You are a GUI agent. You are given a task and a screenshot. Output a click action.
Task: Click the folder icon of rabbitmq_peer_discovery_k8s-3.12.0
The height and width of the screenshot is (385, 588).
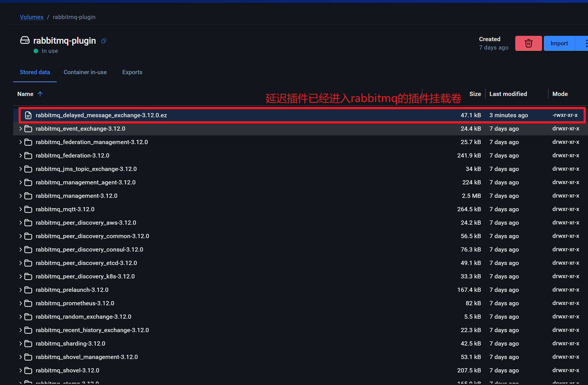point(28,276)
